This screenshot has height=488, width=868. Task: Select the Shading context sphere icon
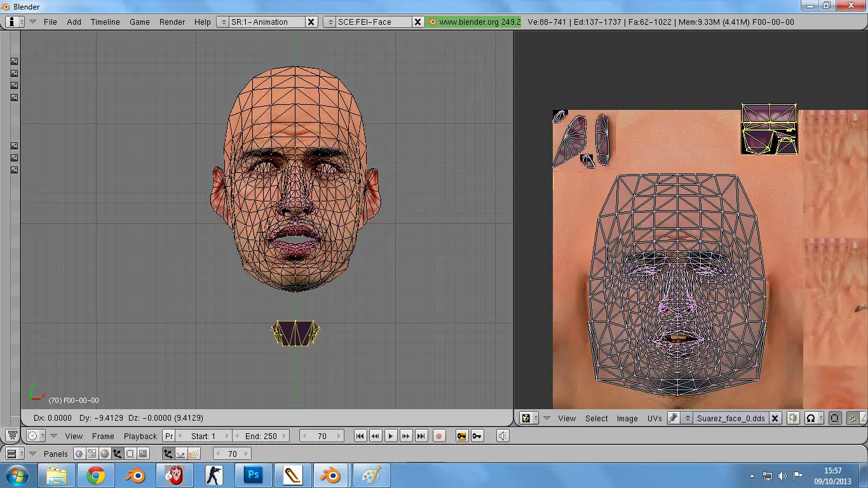click(104, 454)
